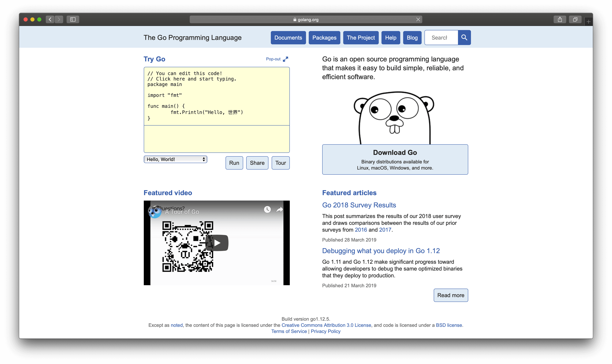Clear the address bar with the X icon

click(x=418, y=19)
